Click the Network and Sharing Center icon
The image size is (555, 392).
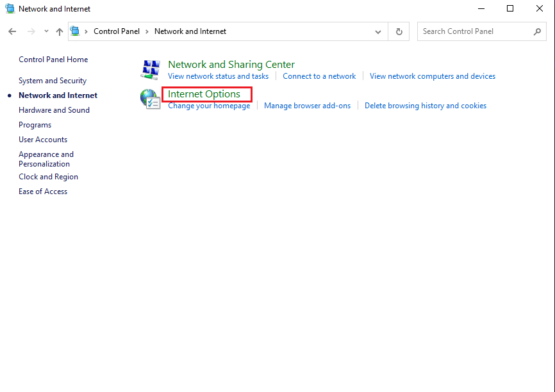click(x=151, y=69)
